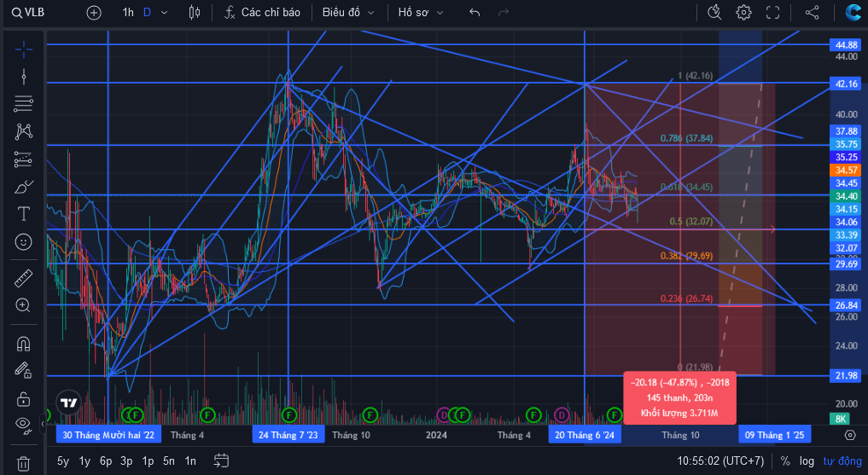Expand the timeframe interval dropdown

[x=164, y=12]
